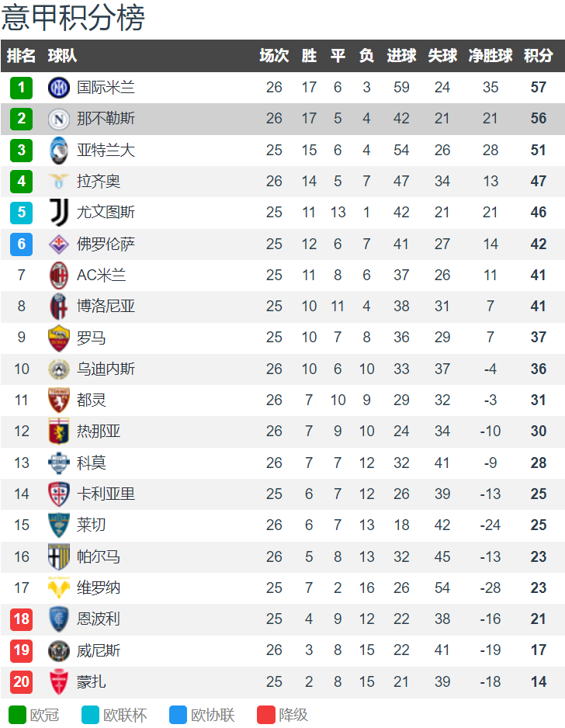Click the Verona yellow crest
This screenshot has width=565, height=728.
click(x=59, y=588)
